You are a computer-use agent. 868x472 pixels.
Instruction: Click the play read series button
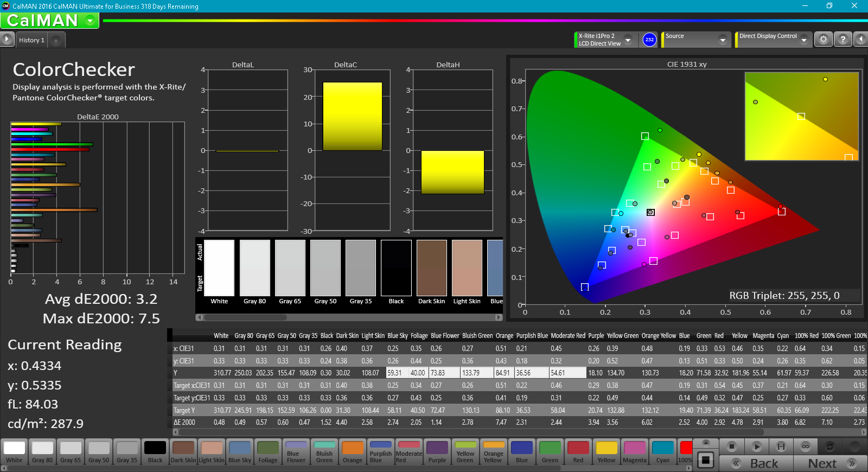click(757, 447)
